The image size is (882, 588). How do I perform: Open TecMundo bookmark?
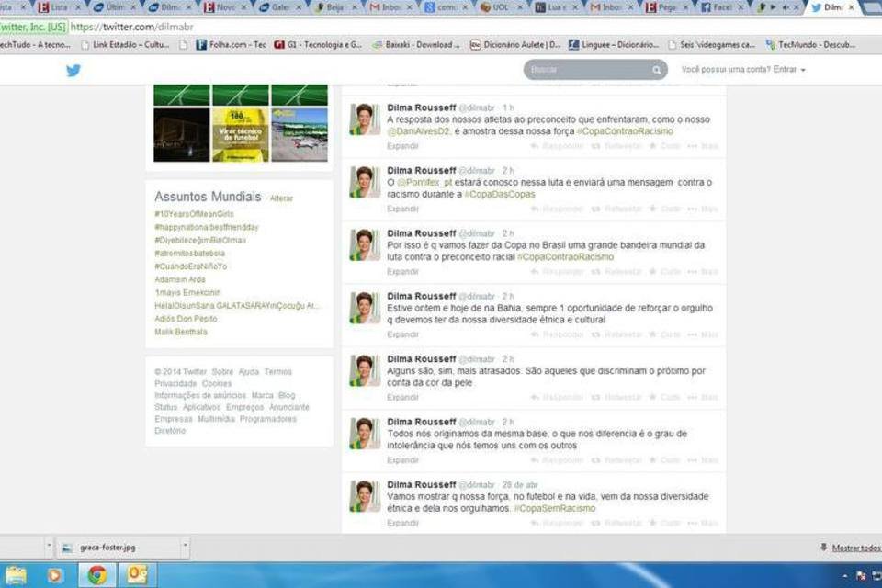810,44
